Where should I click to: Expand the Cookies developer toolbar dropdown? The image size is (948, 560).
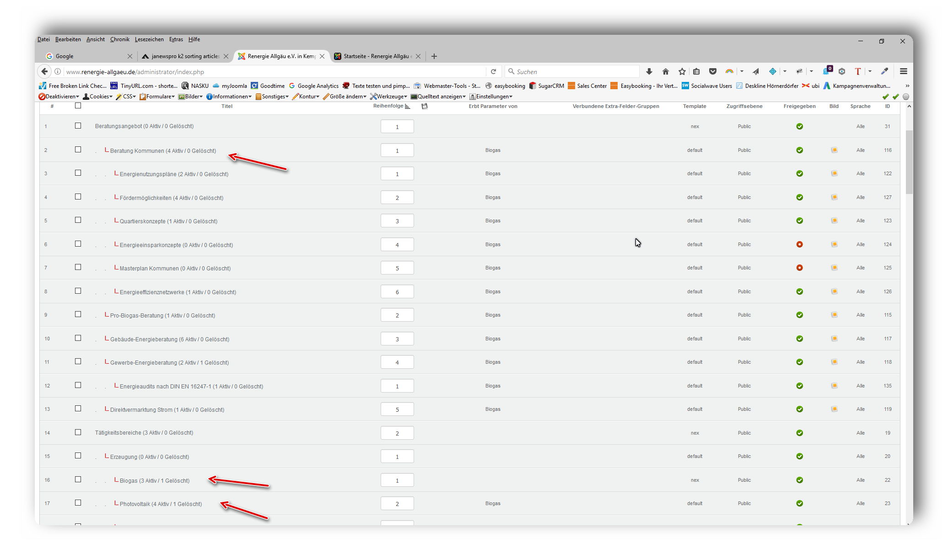tap(98, 97)
